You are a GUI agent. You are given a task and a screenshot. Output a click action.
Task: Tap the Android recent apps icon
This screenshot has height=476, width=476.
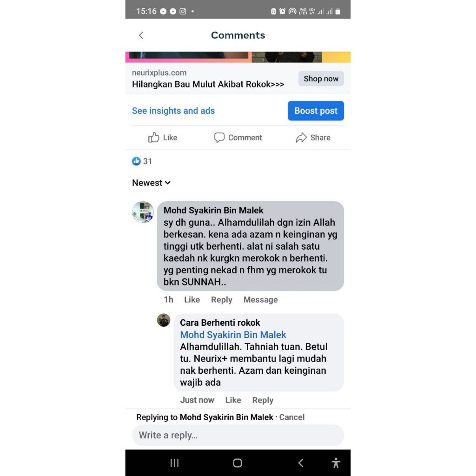coord(175,463)
